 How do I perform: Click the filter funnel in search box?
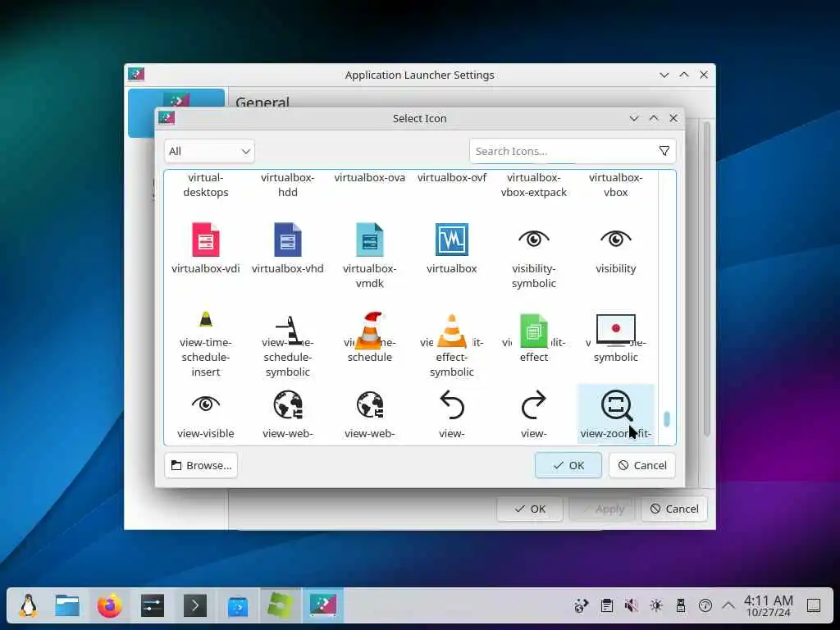pyautogui.click(x=664, y=151)
